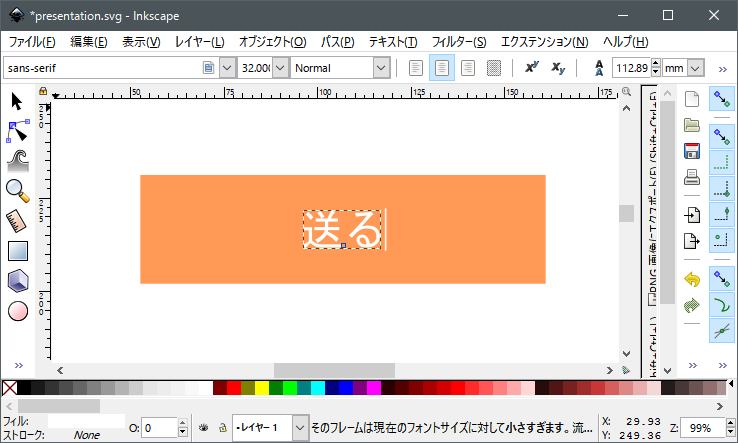Open the パス(P) menu

(x=337, y=42)
